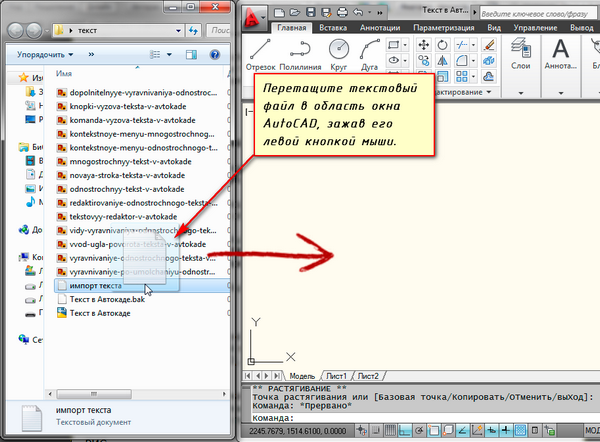Toggle Object Snap Tracking in status bar
The image size is (600, 442).
[462, 431]
